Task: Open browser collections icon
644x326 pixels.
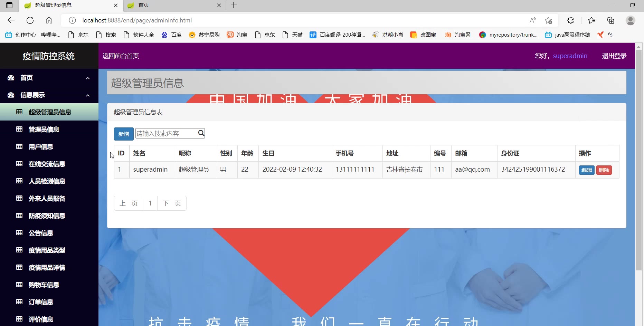Action: tap(610, 20)
